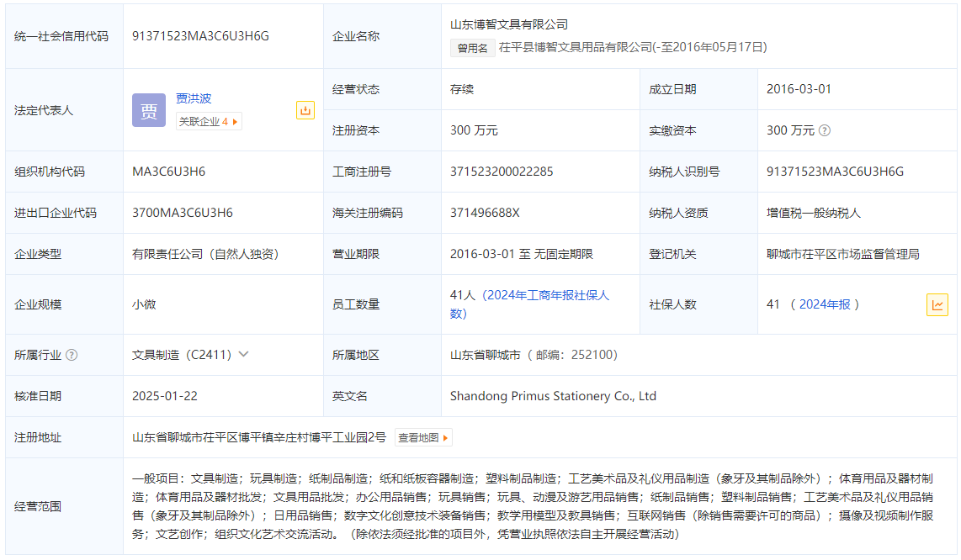Click the help icon next to 实缴资本 300万元
This screenshot has height=560, width=961.
(x=825, y=130)
